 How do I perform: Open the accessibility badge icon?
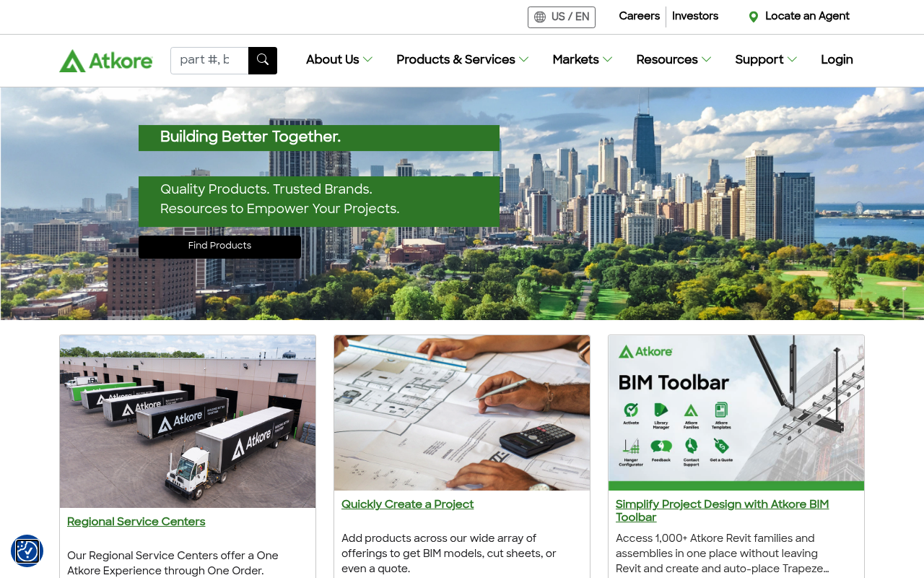pos(27,551)
